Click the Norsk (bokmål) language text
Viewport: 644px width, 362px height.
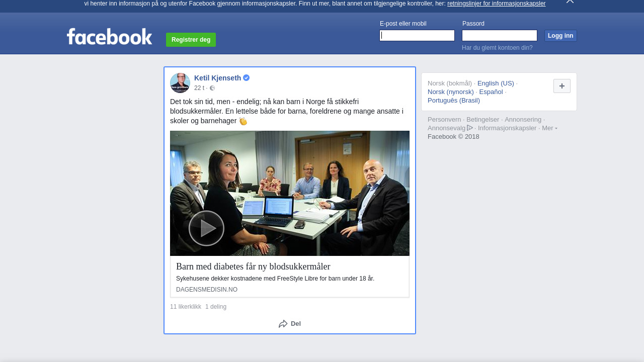click(450, 83)
